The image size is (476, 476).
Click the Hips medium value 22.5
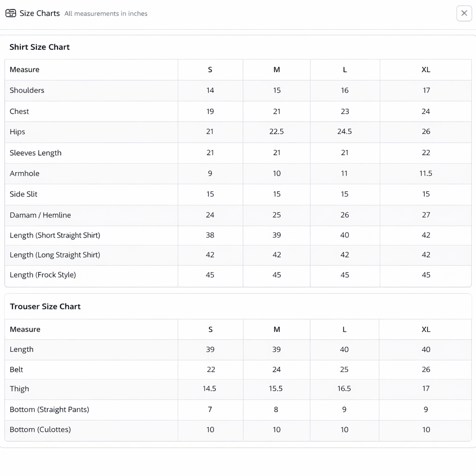point(277,132)
